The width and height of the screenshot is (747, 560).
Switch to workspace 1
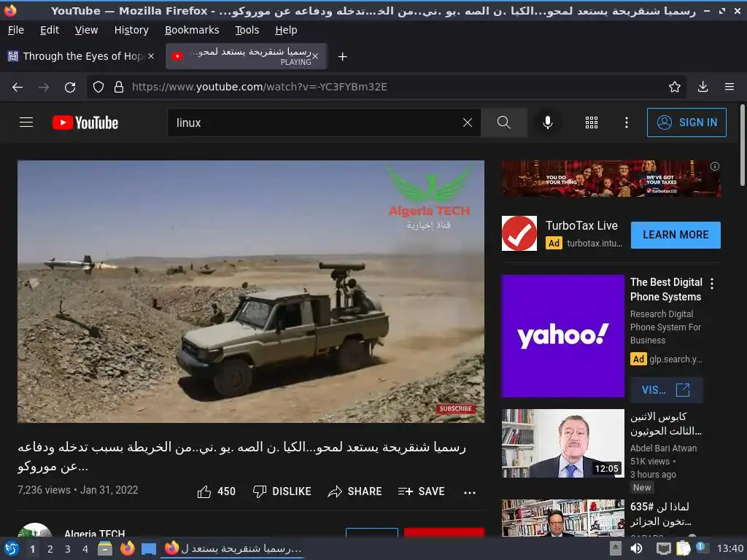pyautogui.click(x=32, y=549)
